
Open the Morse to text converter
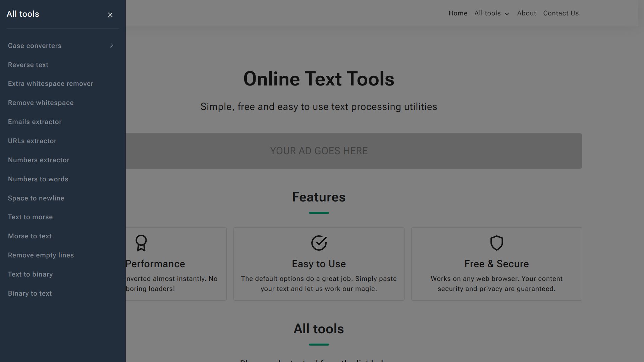click(x=30, y=236)
